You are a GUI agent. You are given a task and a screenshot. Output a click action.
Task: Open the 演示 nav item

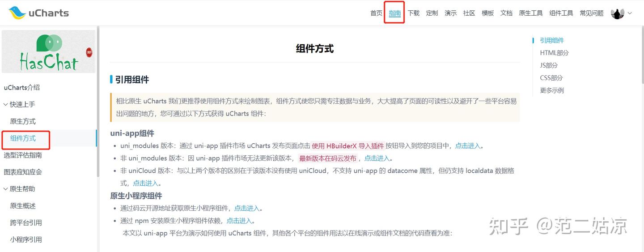[x=450, y=13]
